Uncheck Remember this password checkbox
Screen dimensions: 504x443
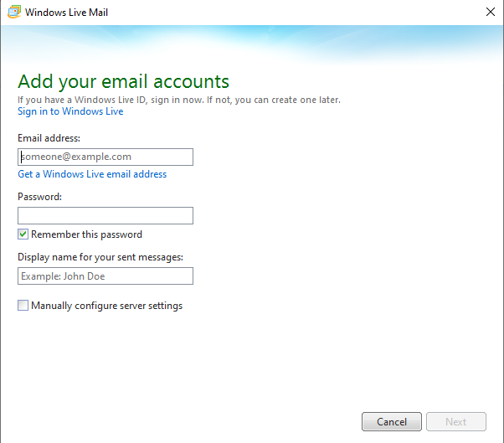pyautogui.click(x=23, y=234)
